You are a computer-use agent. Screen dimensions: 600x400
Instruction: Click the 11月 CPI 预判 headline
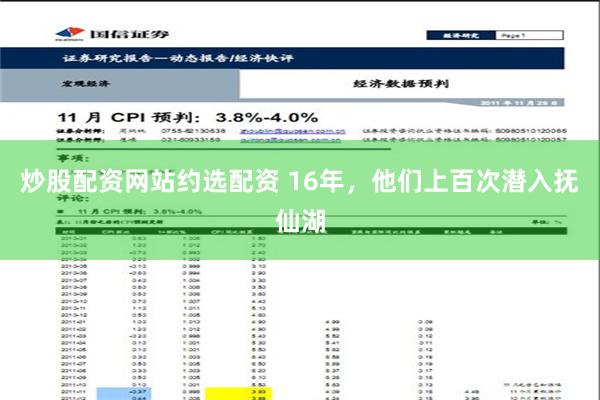point(187,117)
